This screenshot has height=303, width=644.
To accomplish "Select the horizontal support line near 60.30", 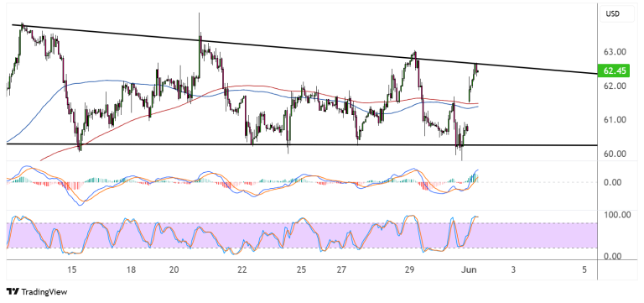I will (302, 144).
